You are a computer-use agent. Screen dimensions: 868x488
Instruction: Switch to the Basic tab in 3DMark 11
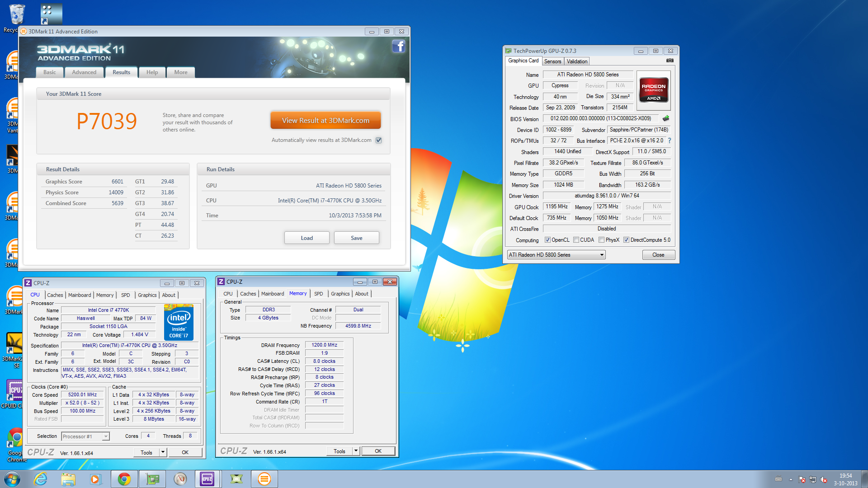[50, 72]
